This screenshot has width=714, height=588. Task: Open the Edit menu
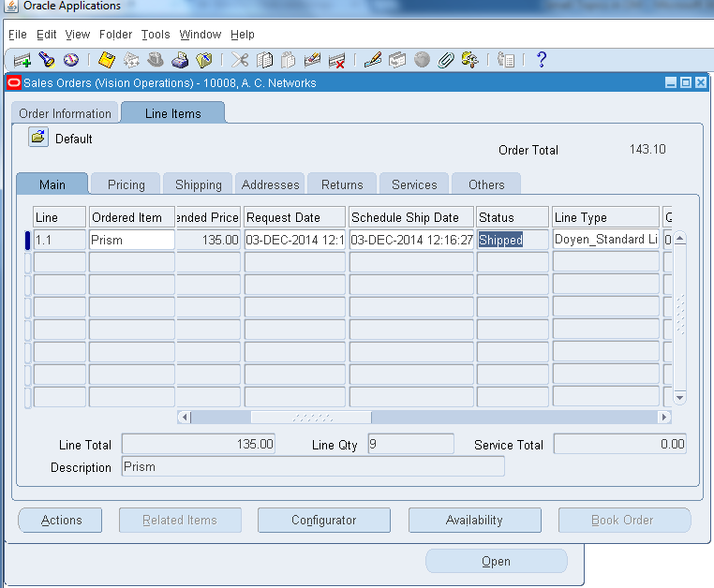coord(46,35)
